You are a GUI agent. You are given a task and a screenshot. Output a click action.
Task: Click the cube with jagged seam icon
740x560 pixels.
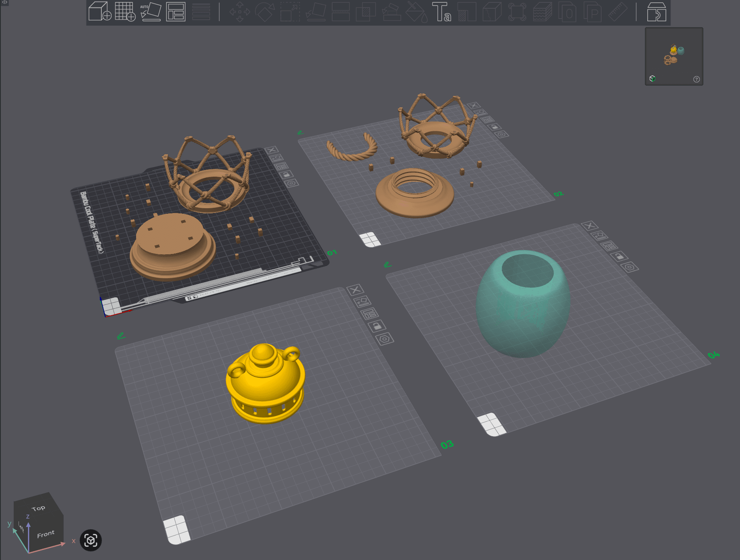[x=492, y=11]
